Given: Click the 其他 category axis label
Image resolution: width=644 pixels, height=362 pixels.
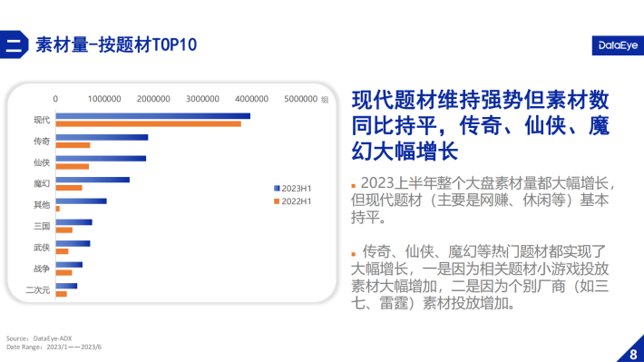Looking at the screenshot, I should [42, 205].
